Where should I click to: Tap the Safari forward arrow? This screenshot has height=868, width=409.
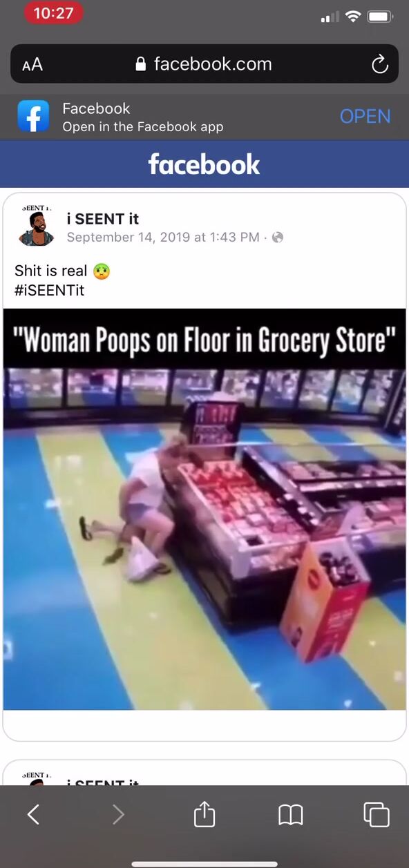tap(118, 815)
